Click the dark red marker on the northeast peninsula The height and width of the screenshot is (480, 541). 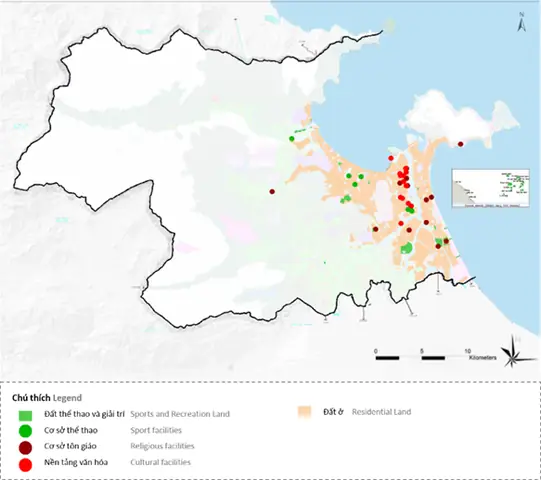coord(460,144)
